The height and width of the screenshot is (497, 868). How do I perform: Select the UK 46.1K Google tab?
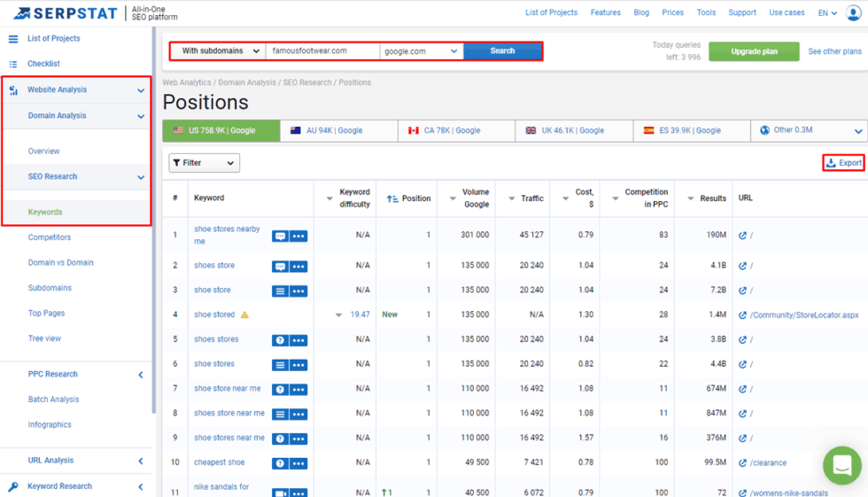point(573,130)
